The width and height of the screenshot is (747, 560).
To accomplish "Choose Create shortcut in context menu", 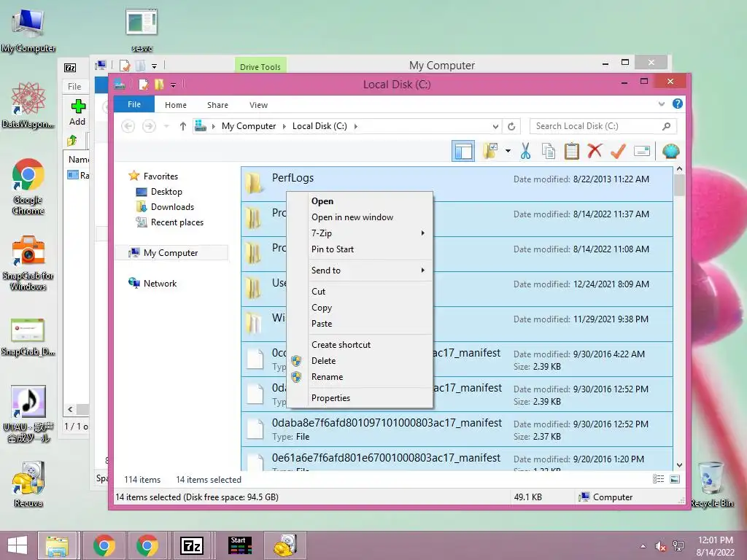I will [x=360, y=345].
